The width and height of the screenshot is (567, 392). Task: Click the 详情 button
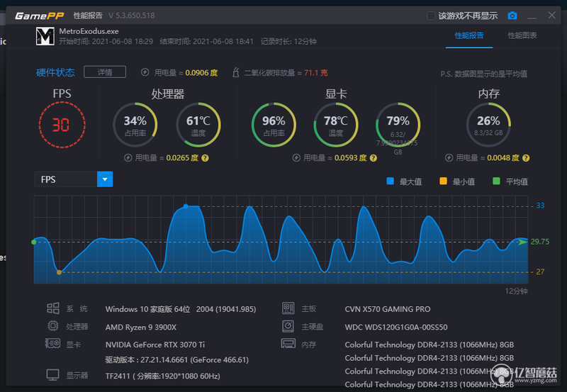[x=105, y=72]
